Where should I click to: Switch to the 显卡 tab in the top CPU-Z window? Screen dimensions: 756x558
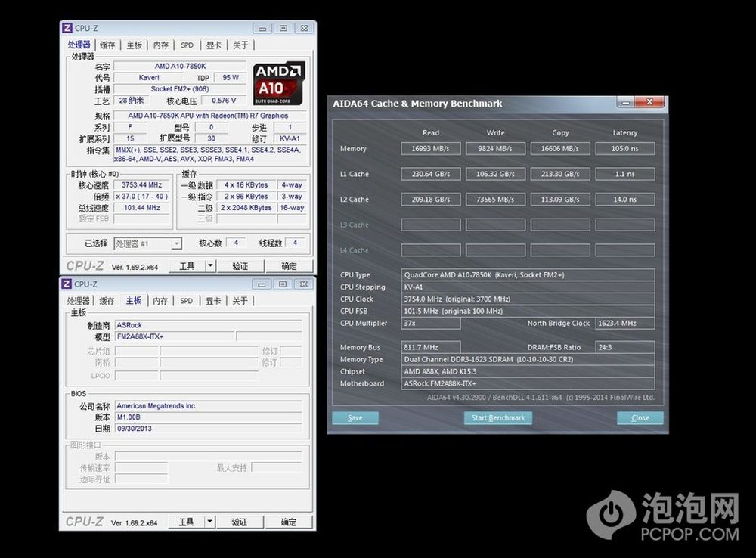click(214, 45)
